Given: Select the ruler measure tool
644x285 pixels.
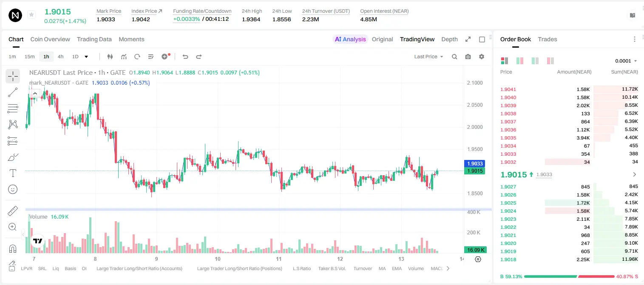Looking at the screenshot, I should coord(13,211).
